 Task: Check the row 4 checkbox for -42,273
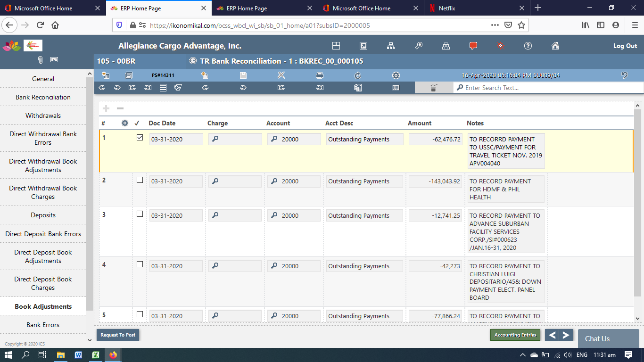tap(140, 264)
